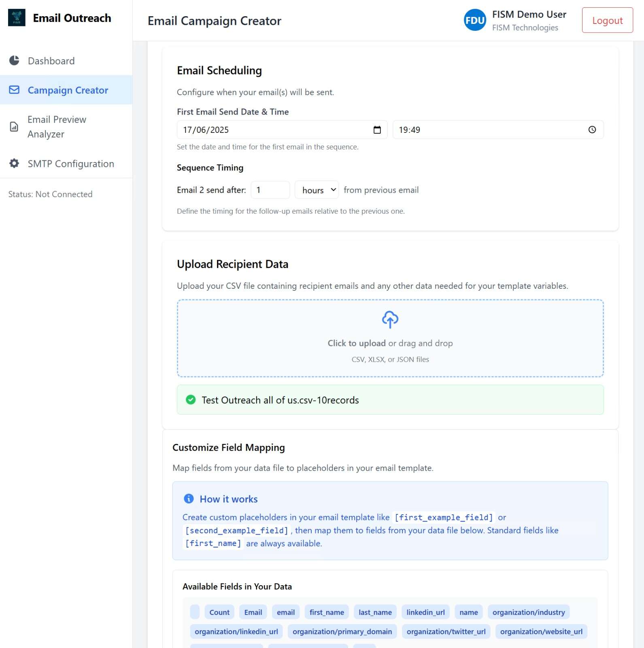This screenshot has height=648, width=644.
Task: Open the calendar date picker icon
Action: click(x=377, y=130)
